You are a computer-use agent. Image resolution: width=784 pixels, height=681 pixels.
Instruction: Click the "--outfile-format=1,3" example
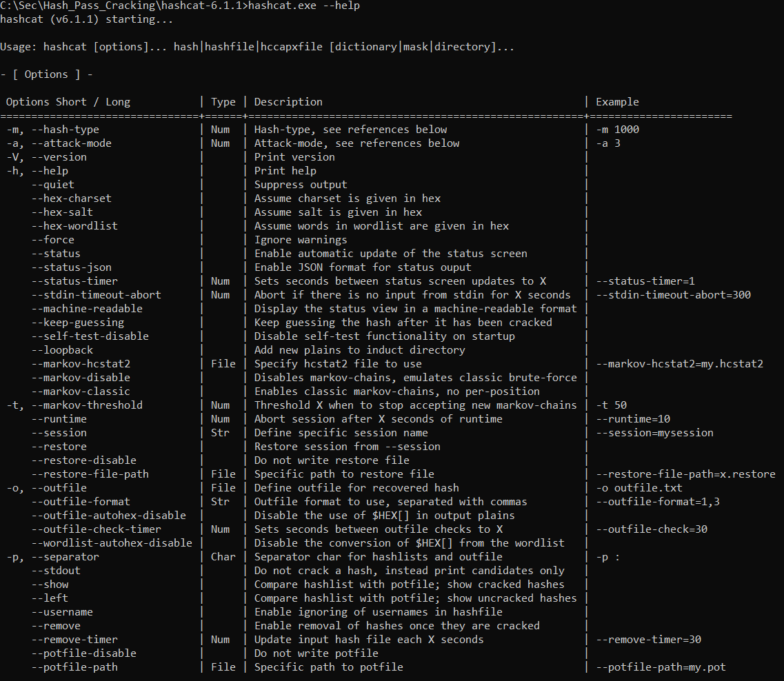[658, 502]
